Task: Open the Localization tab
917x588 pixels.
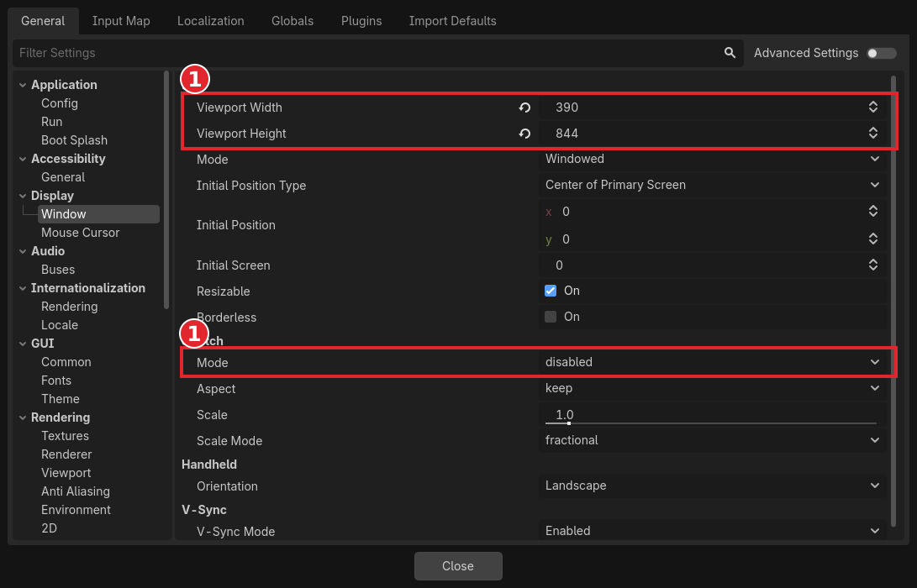Action: point(210,21)
